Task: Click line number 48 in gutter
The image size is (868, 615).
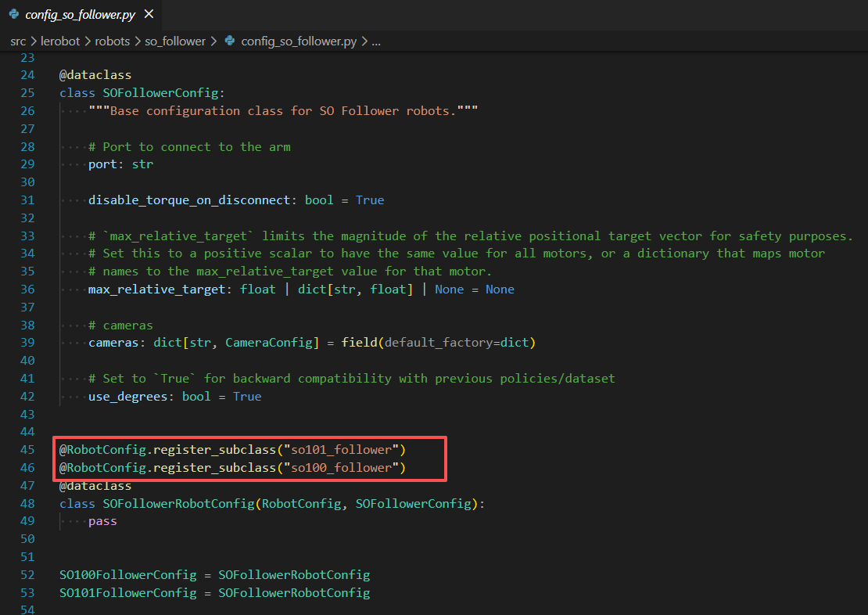Action: (x=27, y=504)
